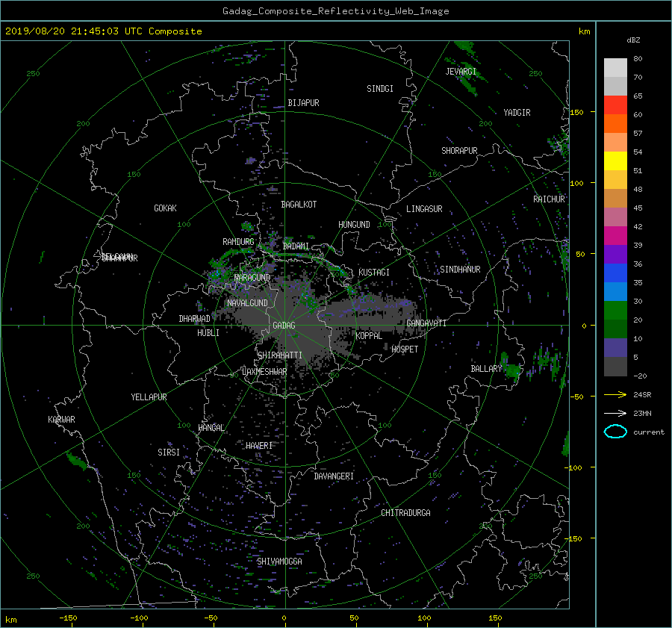
Task: Pick the orange swatch between 60 and 57 dBZ
Action: 615,123
